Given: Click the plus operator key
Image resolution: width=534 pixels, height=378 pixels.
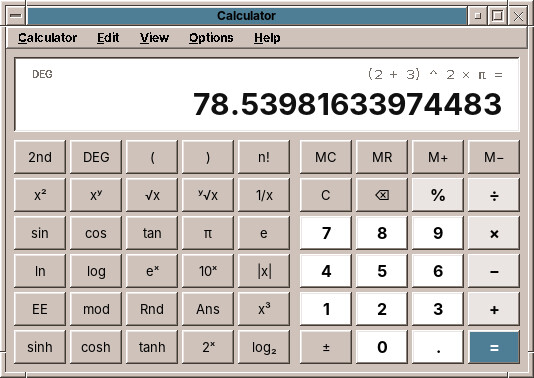Looking at the screenshot, I should [494, 309].
